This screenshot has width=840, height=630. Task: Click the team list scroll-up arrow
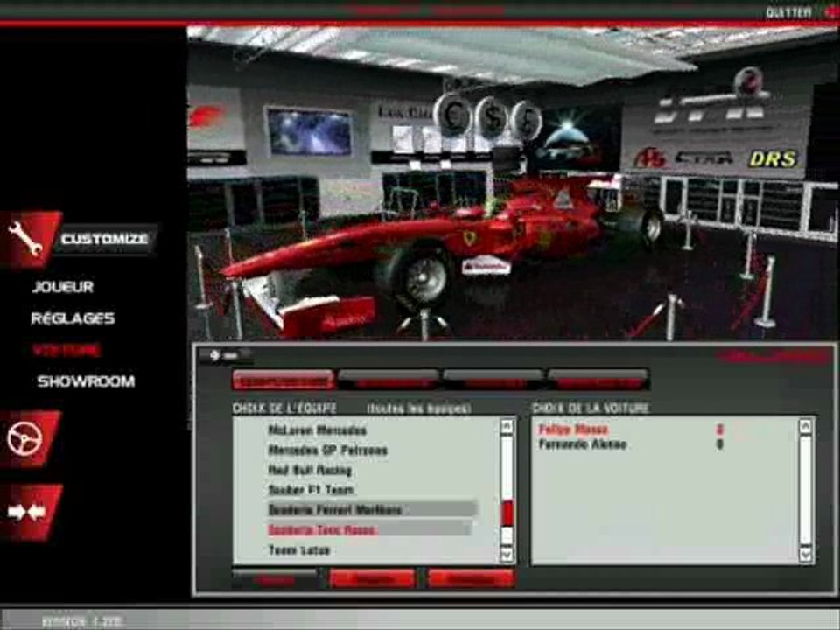[507, 427]
